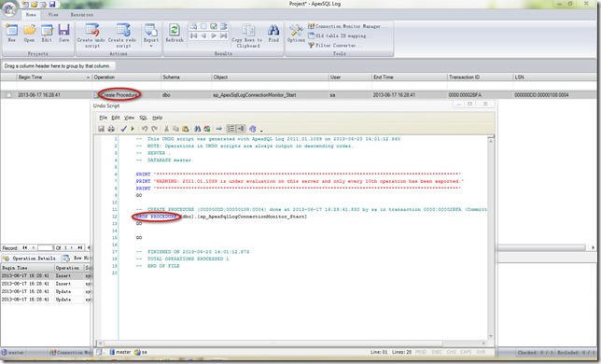601x364 pixels.
Task: Select the last Update row in Operation Details
Action: tap(46, 300)
